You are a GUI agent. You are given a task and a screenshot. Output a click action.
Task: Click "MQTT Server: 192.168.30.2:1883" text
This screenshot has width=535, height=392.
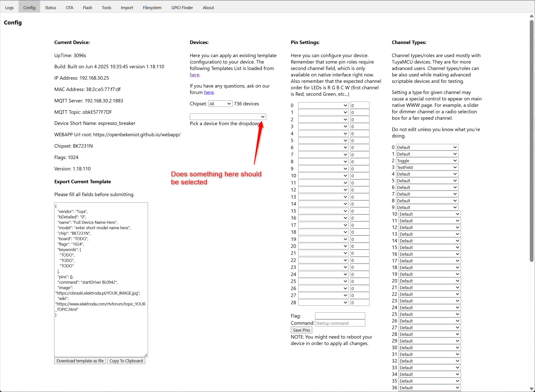tap(89, 101)
